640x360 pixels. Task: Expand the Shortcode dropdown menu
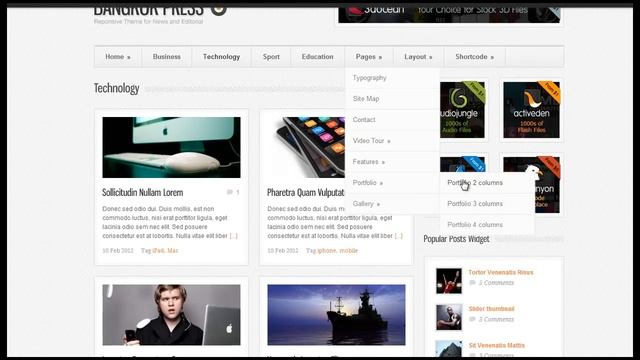pos(475,57)
